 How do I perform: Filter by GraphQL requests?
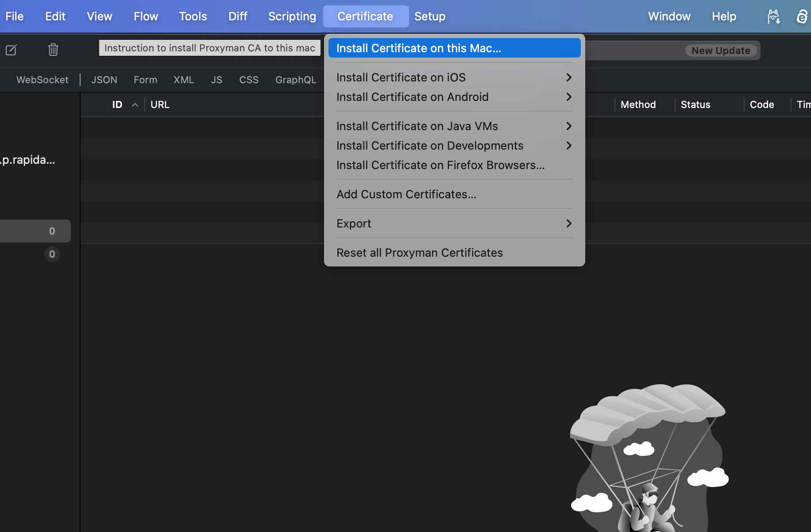(296, 80)
